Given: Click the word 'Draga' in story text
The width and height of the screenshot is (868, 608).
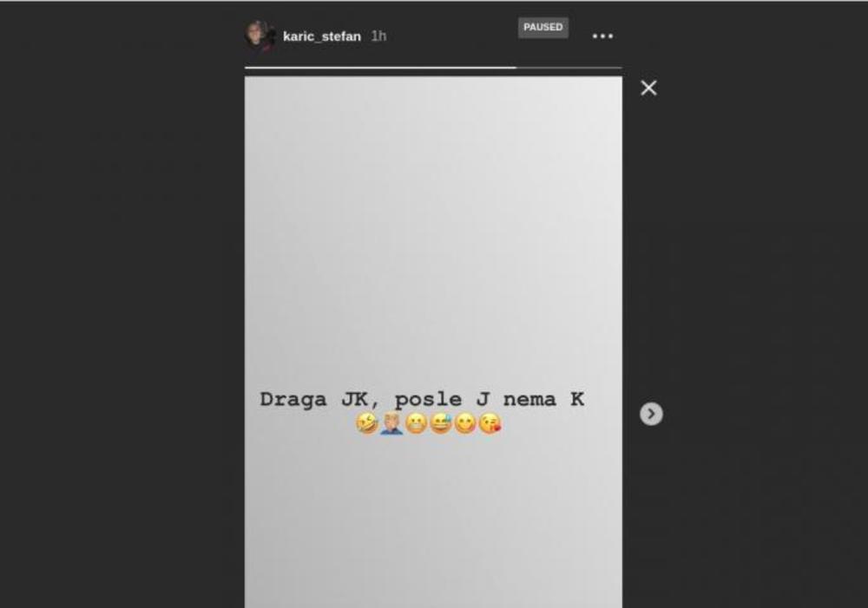Looking at the screenshot, I should click(293, 400).
